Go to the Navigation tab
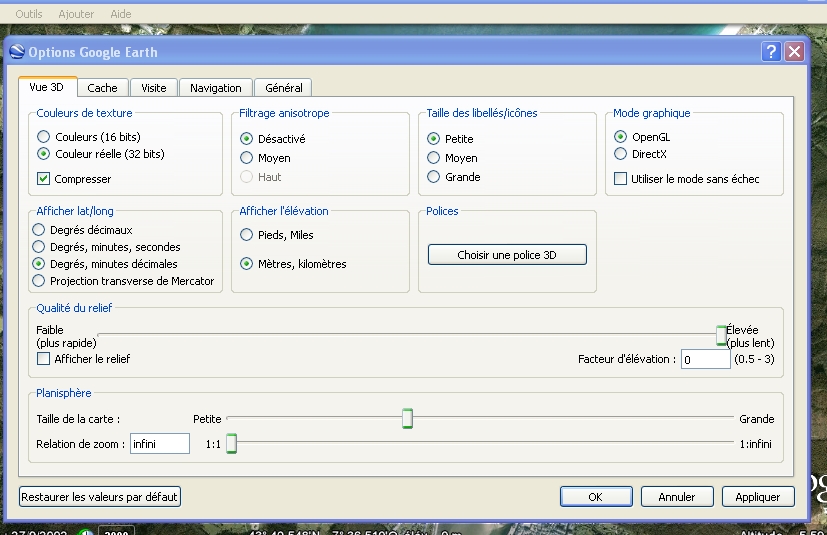 coord(215,88)
